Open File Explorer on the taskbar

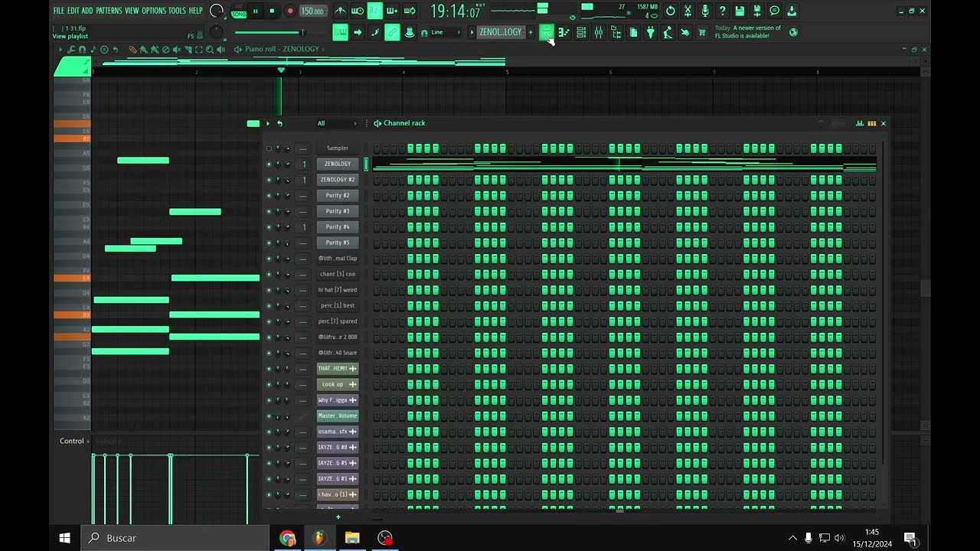pos(352,538)
